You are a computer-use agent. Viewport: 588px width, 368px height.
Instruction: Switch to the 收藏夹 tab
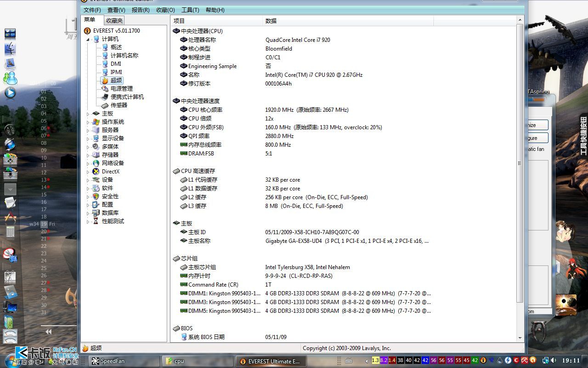114,20
